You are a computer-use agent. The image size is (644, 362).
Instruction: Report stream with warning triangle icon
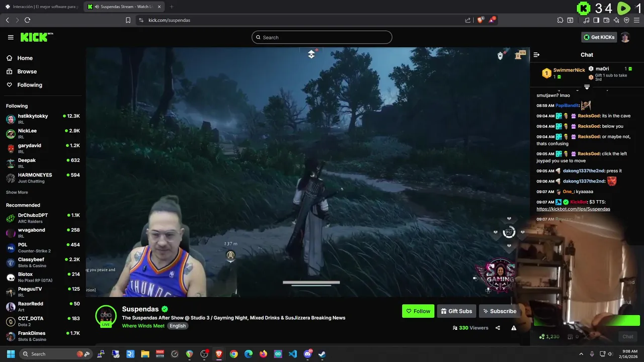[x=514, y=328]
